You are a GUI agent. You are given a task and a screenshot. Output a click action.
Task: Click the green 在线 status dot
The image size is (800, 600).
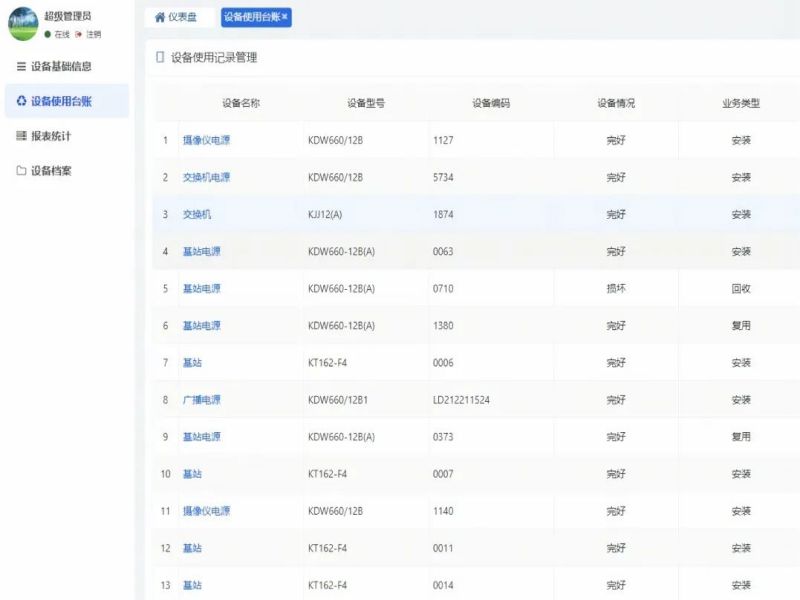click(x=47, y=34)
